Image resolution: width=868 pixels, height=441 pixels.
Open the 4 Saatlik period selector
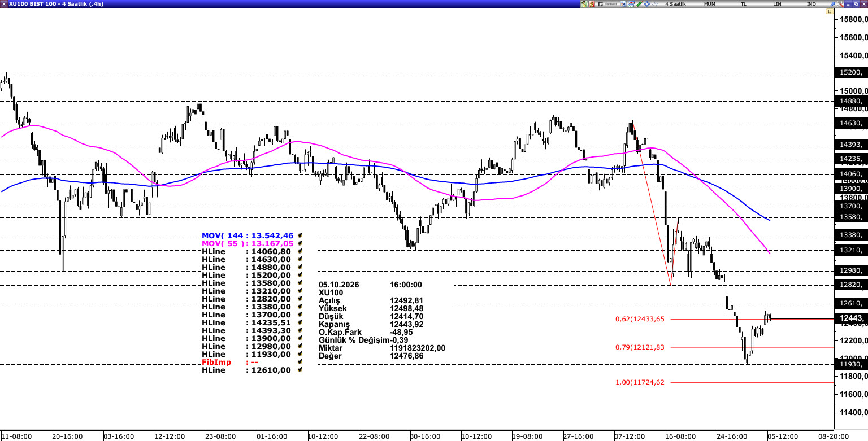tap(675, 4)
